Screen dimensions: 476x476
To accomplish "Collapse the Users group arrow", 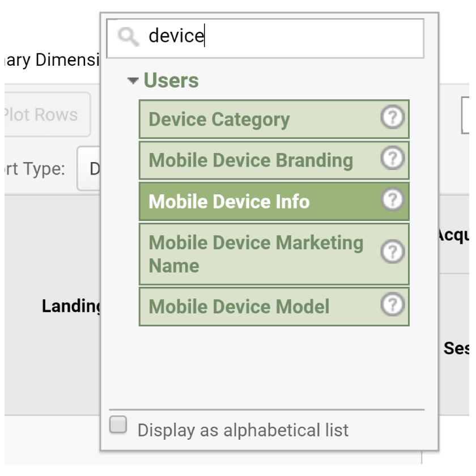I will (x=133, y=80).
